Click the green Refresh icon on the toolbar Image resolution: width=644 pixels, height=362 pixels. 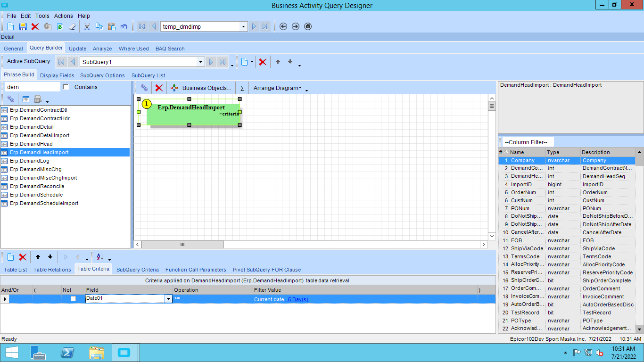(x=59, y=26)
